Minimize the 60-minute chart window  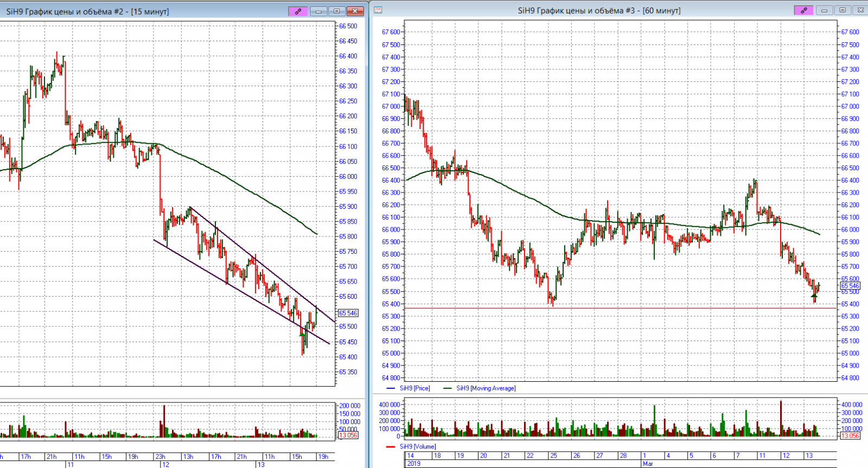click(x=824, y=10)
